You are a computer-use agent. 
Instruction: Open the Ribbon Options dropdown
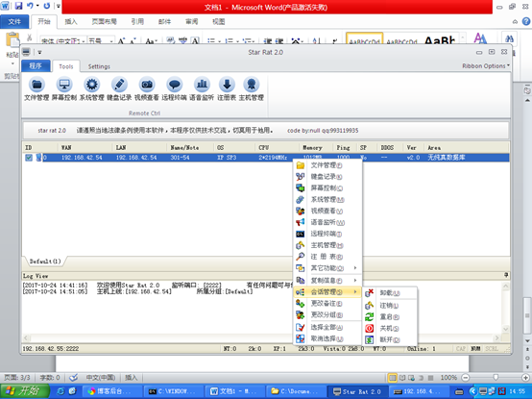pos(486,66)
